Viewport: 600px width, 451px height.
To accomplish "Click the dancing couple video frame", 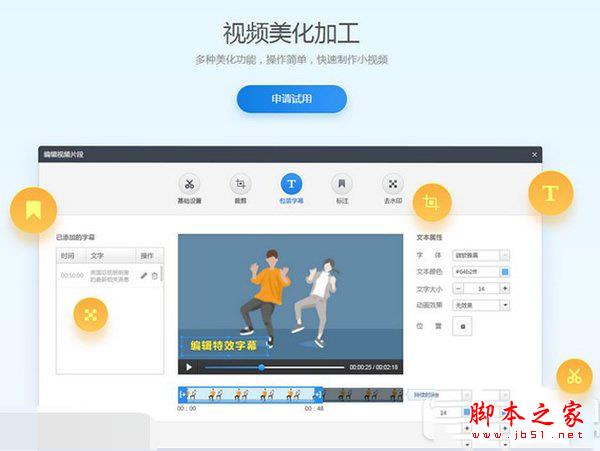I will point(290,296).
